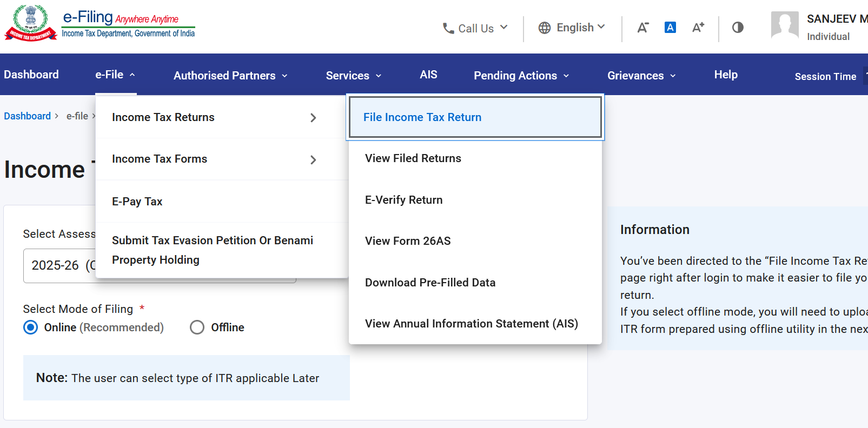
Task: Go to Dashboard in navigation bar
Action: 31,75
